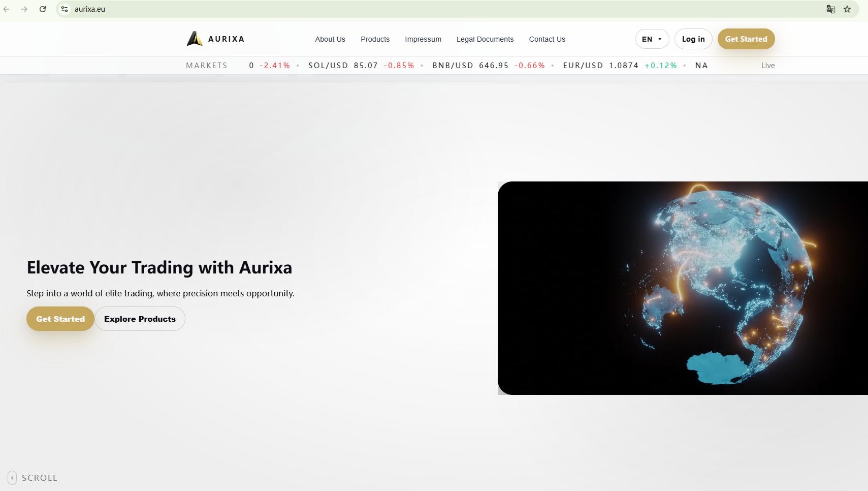Click the +0.12% change value

tap(661, 66)
